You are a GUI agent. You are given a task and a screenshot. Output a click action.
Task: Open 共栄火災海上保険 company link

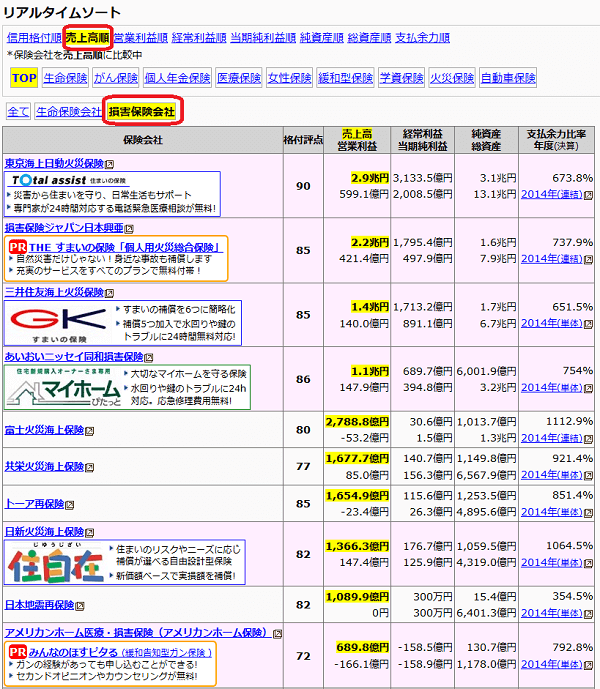click(x=44, y=467)
